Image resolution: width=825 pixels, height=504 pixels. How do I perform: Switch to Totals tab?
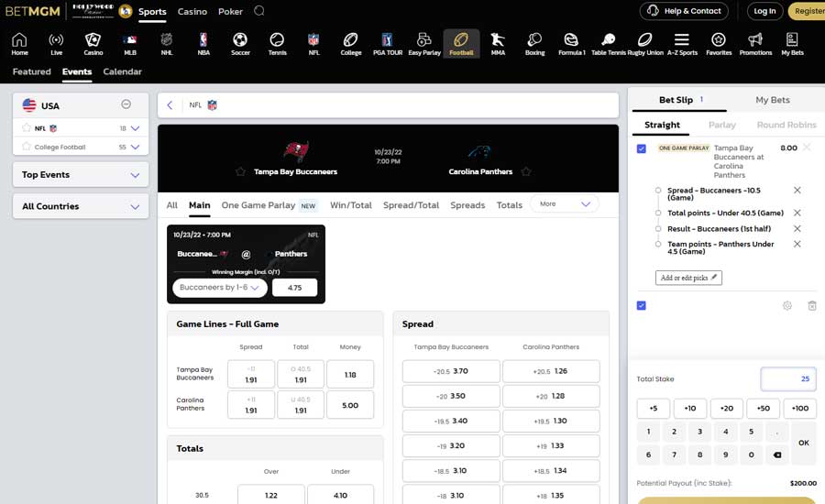click(510, 205)
